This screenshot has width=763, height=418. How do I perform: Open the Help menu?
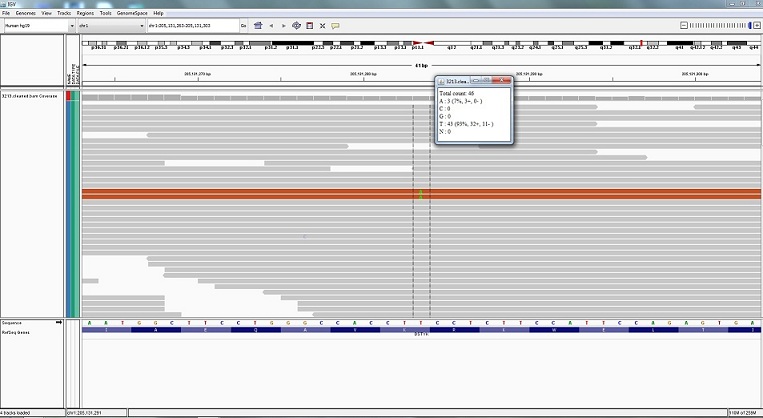pyautogui.click(x=158, y=13)
